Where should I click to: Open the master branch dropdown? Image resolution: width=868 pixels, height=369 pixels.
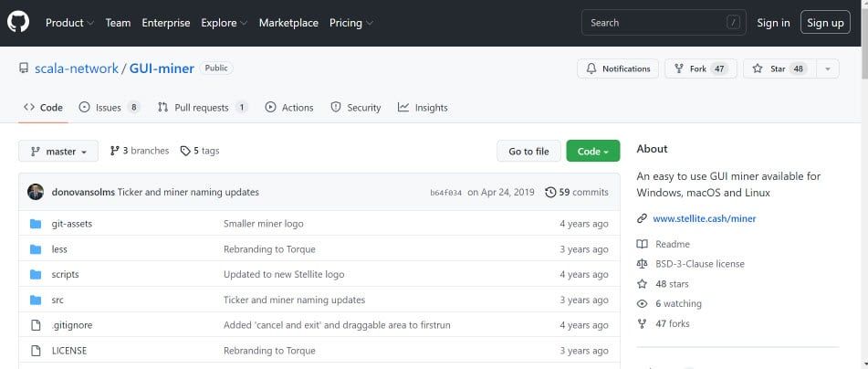coord(58,151)
